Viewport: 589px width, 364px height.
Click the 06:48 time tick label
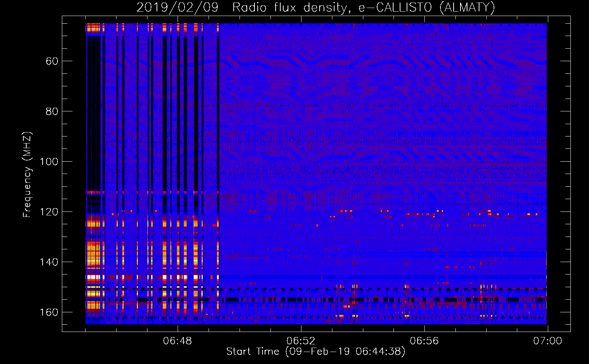click(x=177, y=341)
